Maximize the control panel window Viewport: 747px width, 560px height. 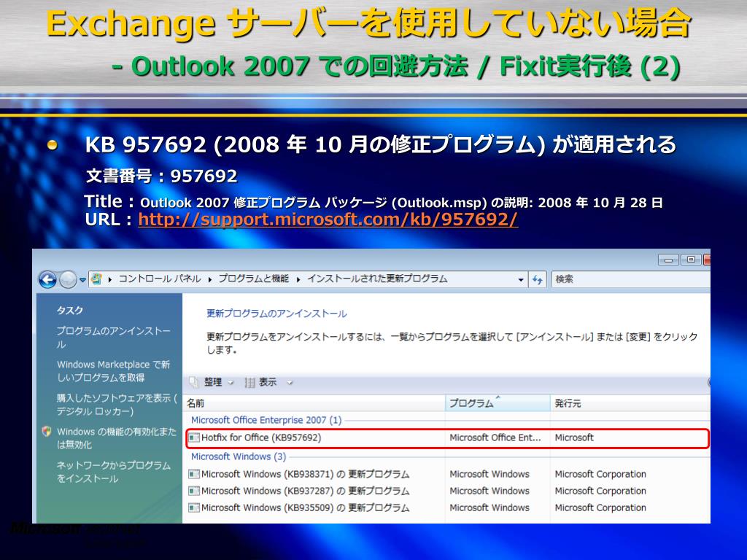690,260
